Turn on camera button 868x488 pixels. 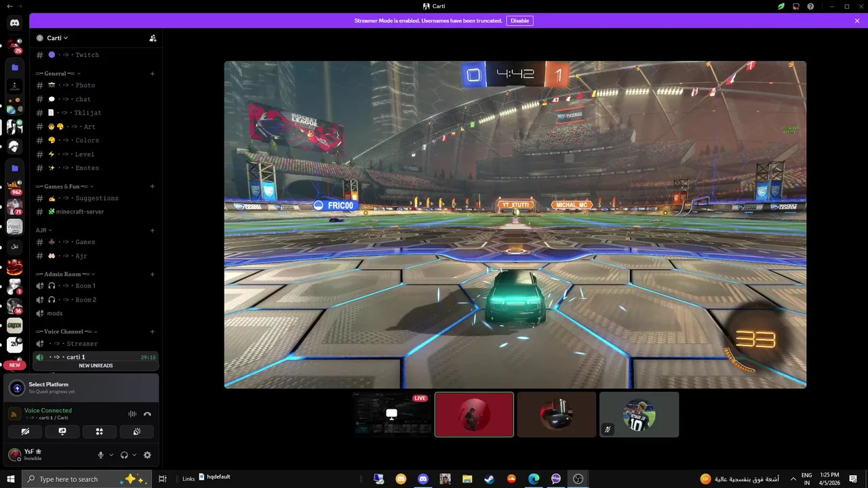pyautogui.click(x=25, y=431)
